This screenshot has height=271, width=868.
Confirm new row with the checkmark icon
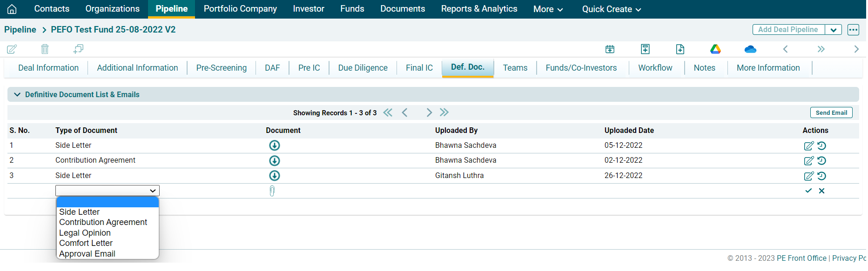pos(808,191)
